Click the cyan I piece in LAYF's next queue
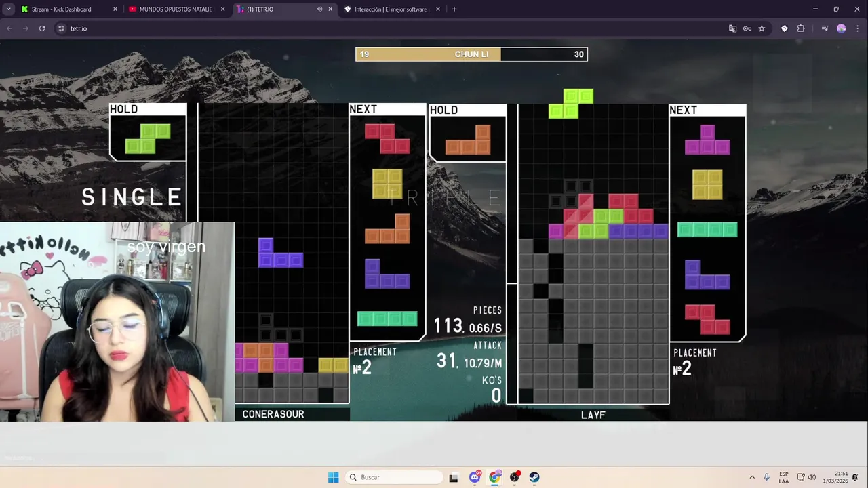Image resolution: width=868 pixels, height=488 pixels. click(707, 230)
